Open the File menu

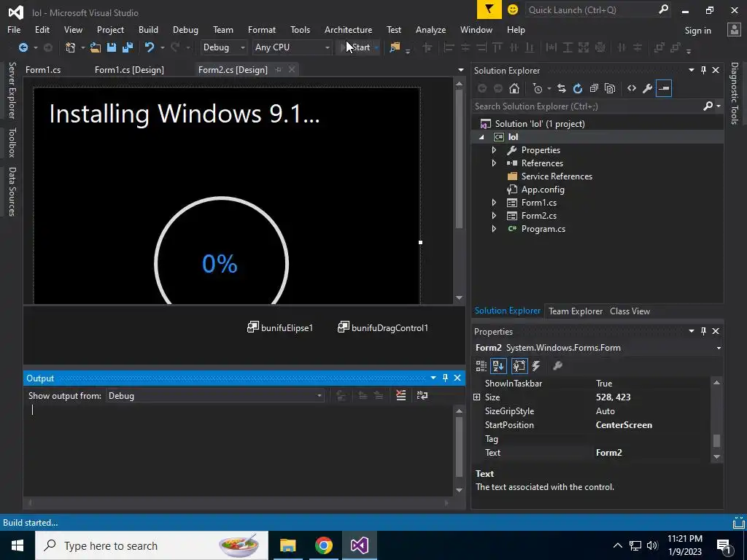click(x=14, y=29)
